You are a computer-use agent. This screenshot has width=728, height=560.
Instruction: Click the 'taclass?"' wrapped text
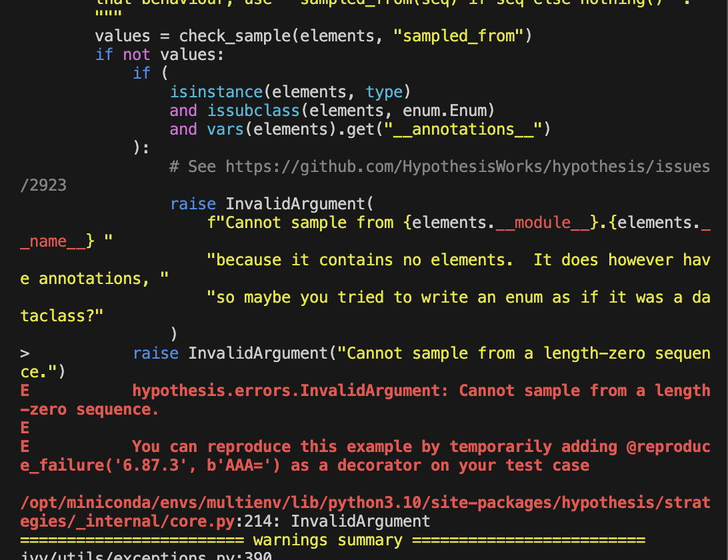(x=62, y=316)
